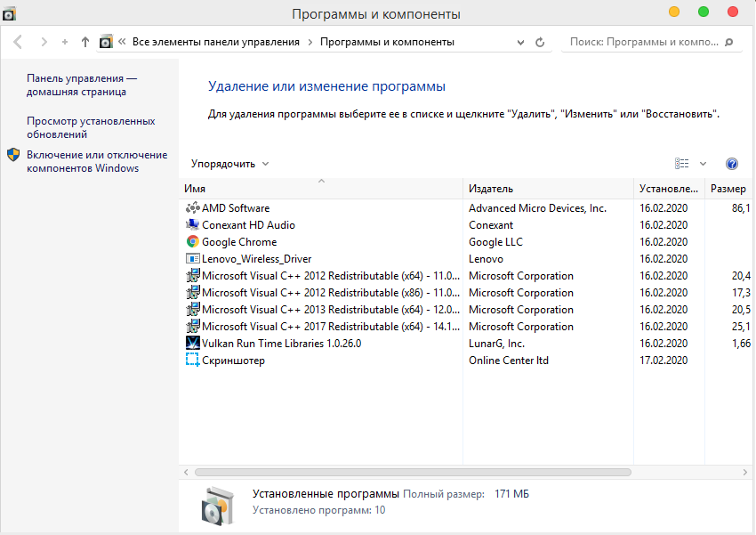Click the Lenovo_Wireless_Driver icon
The height and width of the screenshot is (535, 756).
pos(193,258)
